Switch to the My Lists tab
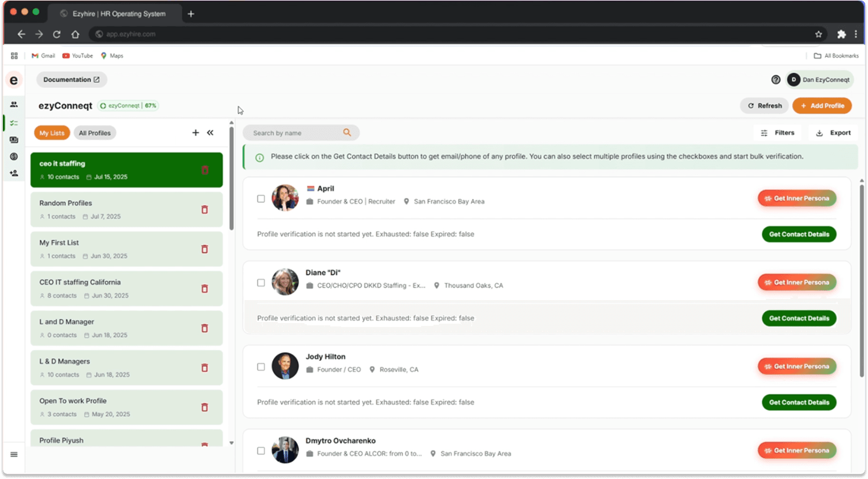 [x=52, y=133]
